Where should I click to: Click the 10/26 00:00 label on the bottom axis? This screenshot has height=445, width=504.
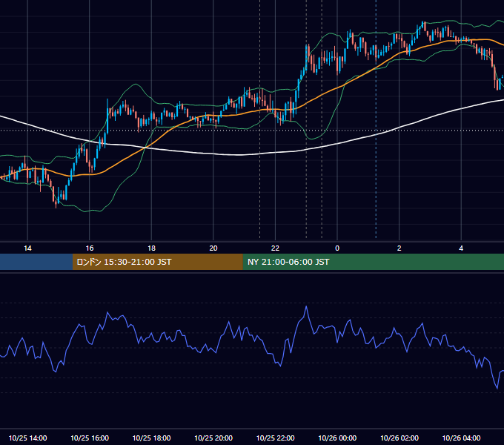tap(337, 438)
